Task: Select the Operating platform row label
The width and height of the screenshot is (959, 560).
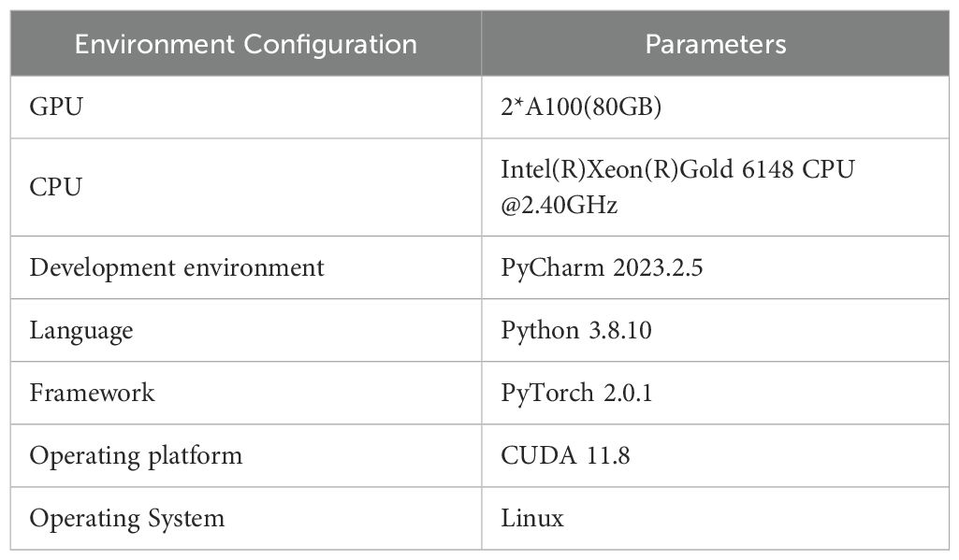Action: coord(136,455)
